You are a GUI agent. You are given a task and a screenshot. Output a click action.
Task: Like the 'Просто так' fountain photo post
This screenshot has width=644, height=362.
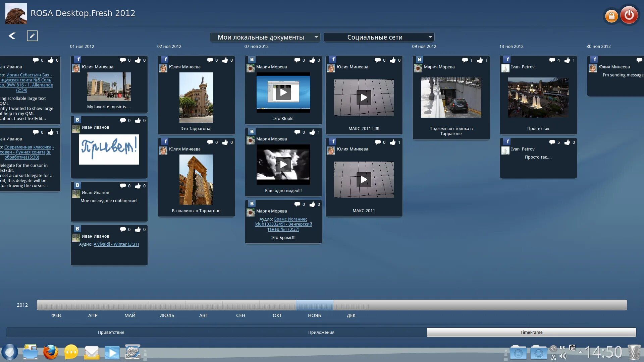pyautogui.click(x=567, y=60)
